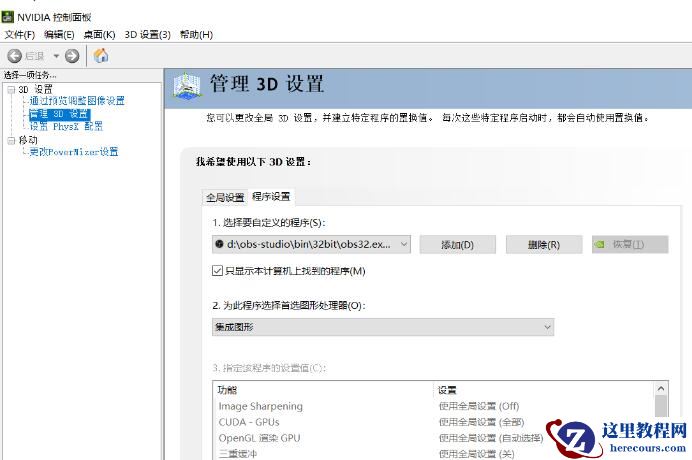
Task: Click the Forward arrow icon
Action: pos(72,56)
